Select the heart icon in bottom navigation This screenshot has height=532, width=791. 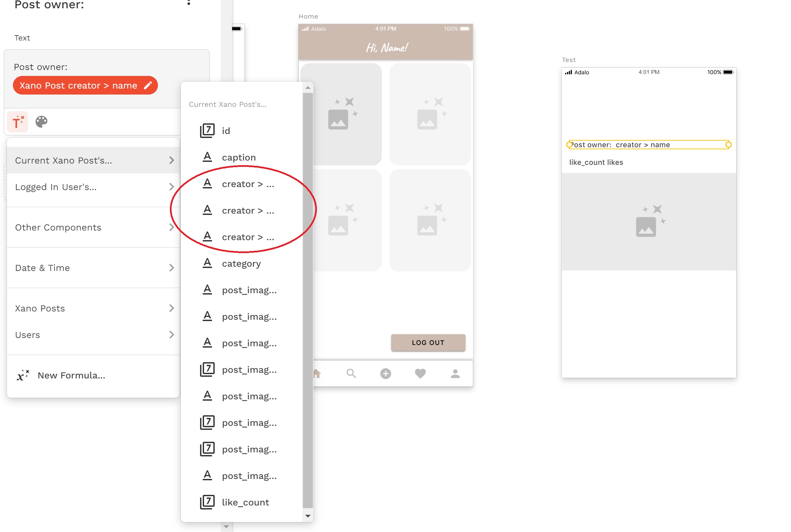point(420,373)
